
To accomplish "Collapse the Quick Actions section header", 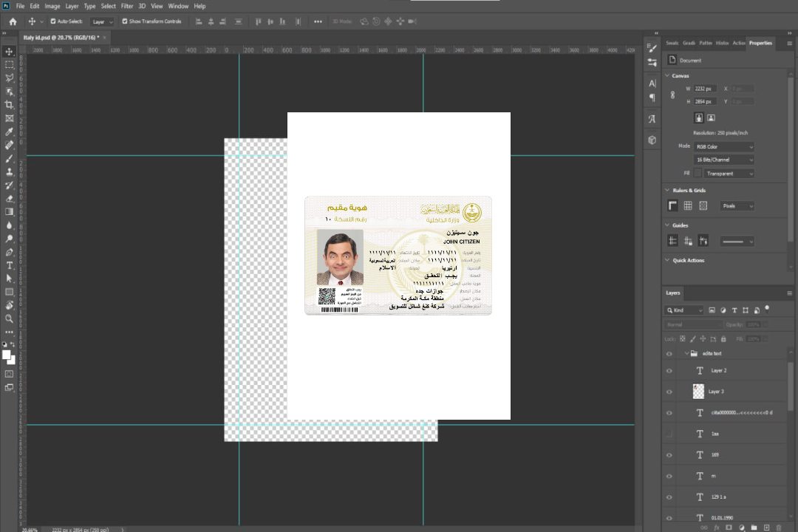I will click(668, 260).
